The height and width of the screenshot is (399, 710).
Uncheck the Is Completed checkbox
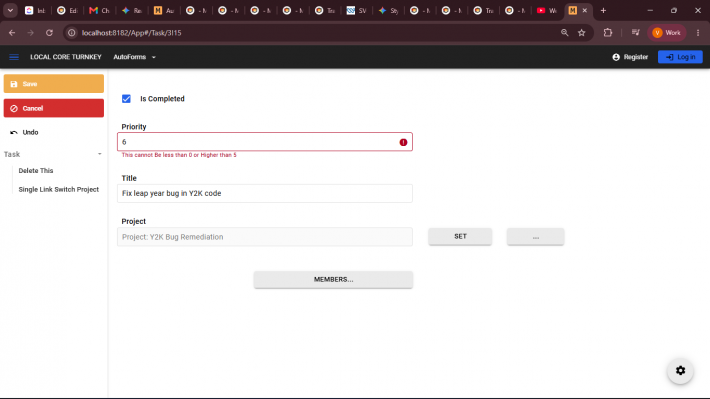tap(126, 99)
